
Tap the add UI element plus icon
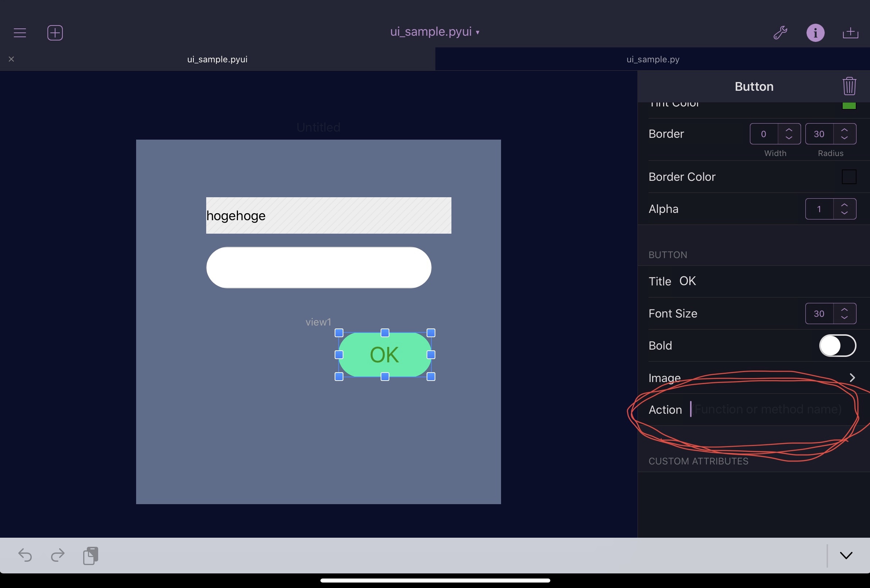pyautogui.click(x=55, y=33)
